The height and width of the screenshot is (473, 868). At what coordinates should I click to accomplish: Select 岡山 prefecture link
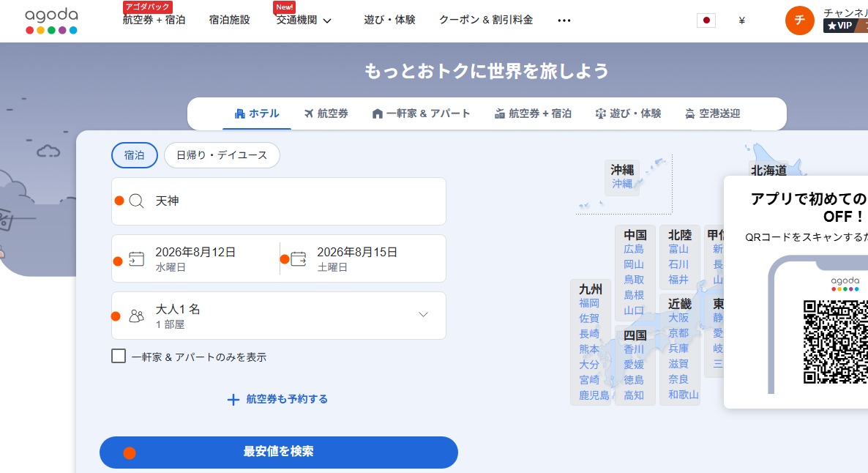[x=634, y=265]
